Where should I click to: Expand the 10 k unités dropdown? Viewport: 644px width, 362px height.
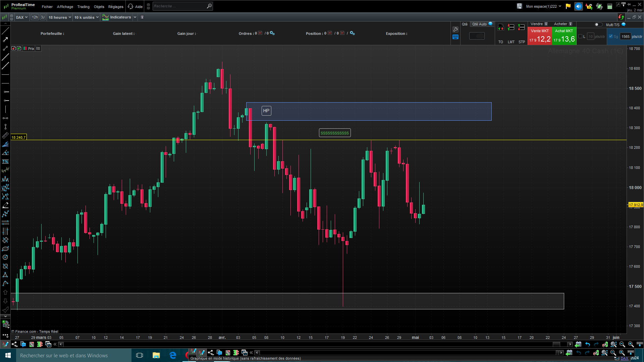tap(86, 17)
